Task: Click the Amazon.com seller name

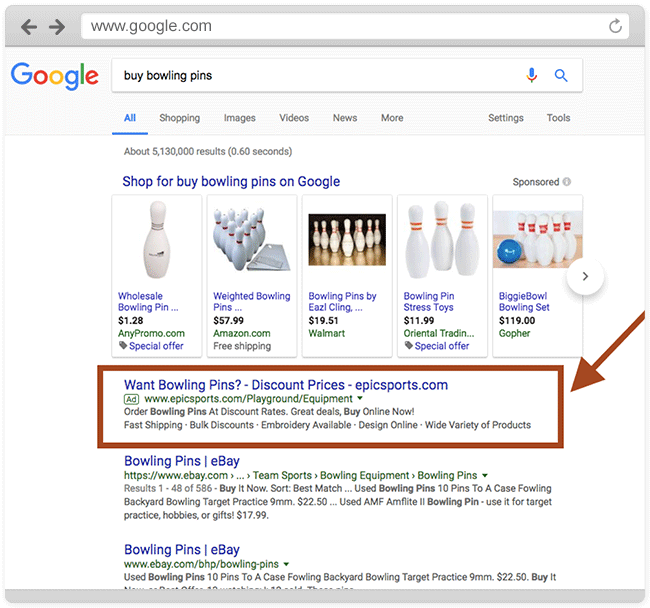Action: (242, 334)
